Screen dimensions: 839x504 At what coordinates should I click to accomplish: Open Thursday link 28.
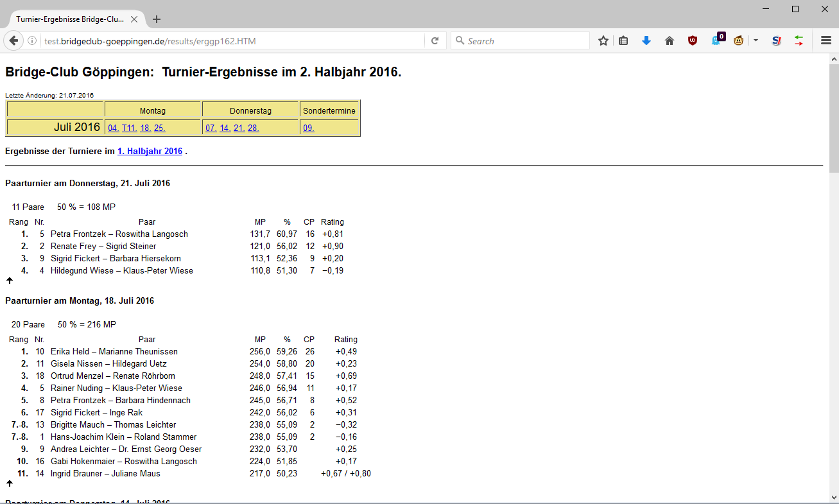pyautogui.click(x=254, y=128)
